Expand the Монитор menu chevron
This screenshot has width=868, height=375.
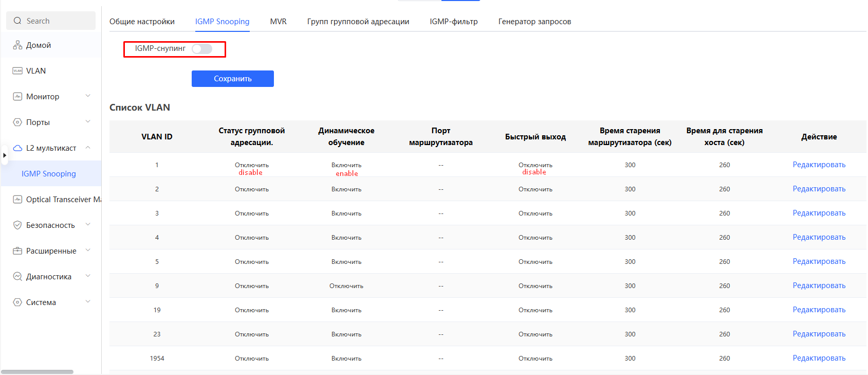pyautogui.click(x=88, y=96)
